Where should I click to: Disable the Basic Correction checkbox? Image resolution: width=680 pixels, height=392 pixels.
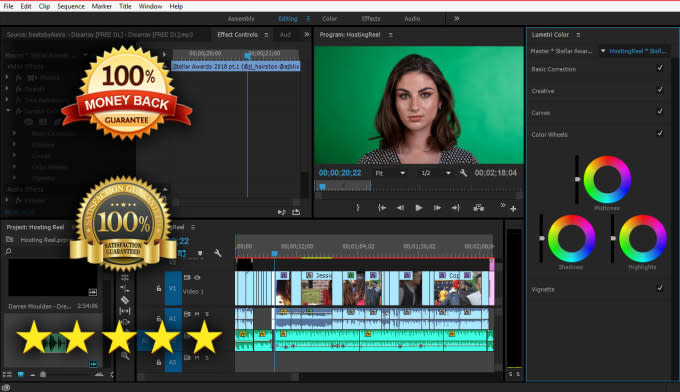660,68
